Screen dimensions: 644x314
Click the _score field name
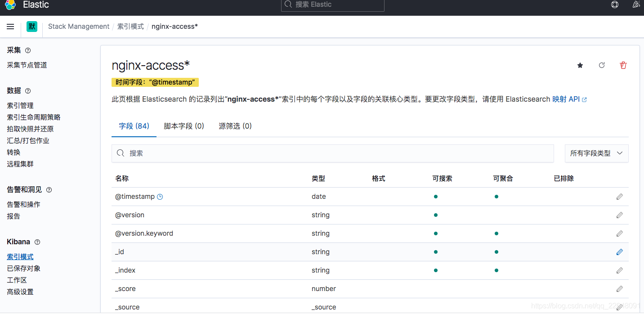pyautogui.click(x=125, y=289)
